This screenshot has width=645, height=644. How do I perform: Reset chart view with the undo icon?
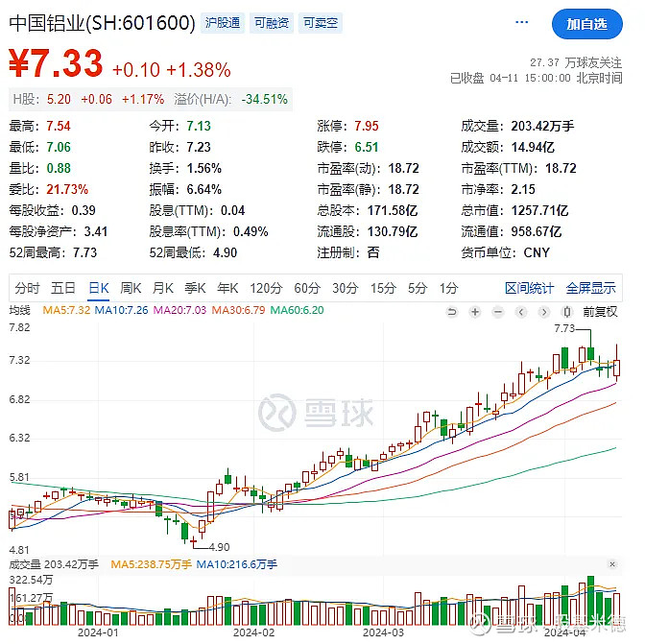click(452, 312)
